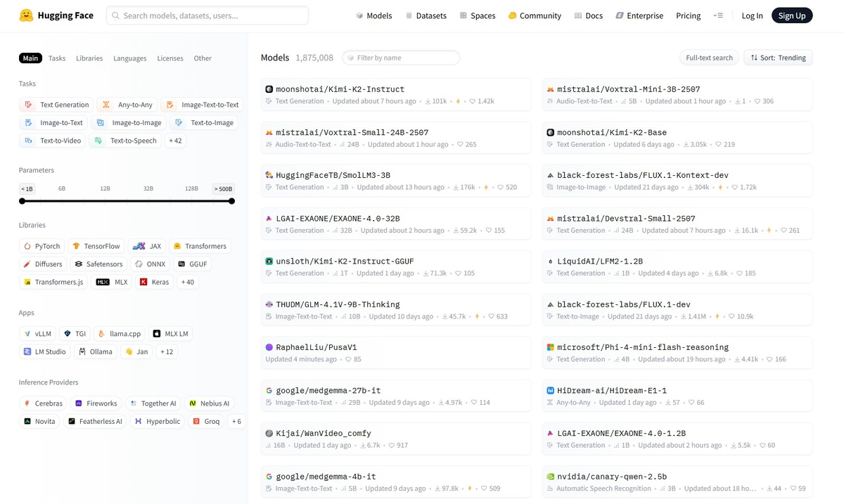Image resolution: width=844 pixels, height=504 pixels.
Task: Select the Transformers.js library chip
Action: (54, 282)
